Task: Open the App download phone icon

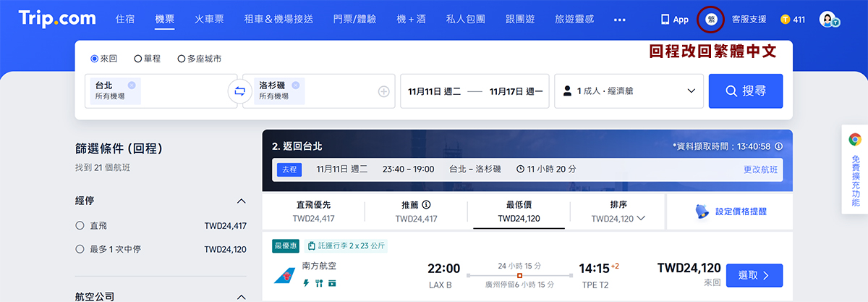Action: (x=665, y=20)
